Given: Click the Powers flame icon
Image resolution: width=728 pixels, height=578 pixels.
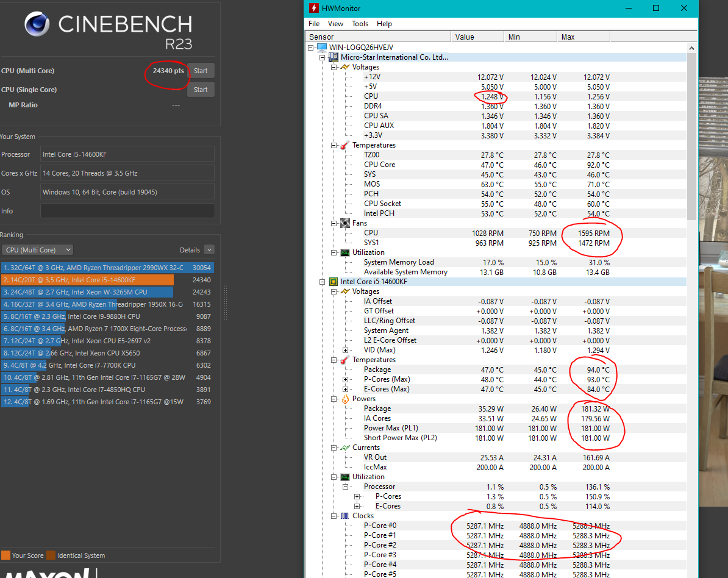Looking at the screenshot, I should (x=345, y=399).
